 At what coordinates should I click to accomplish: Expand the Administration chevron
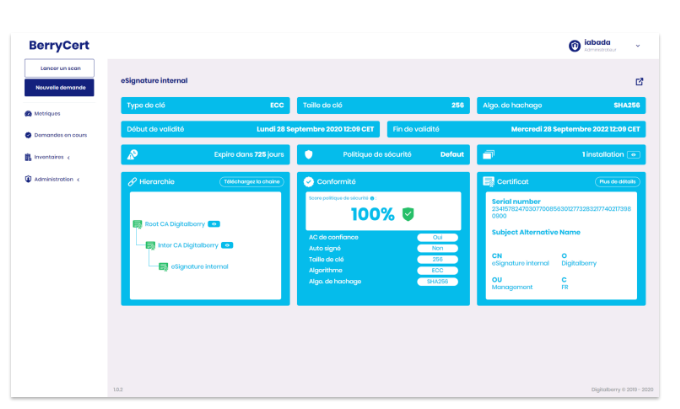[x=78, y=180]
